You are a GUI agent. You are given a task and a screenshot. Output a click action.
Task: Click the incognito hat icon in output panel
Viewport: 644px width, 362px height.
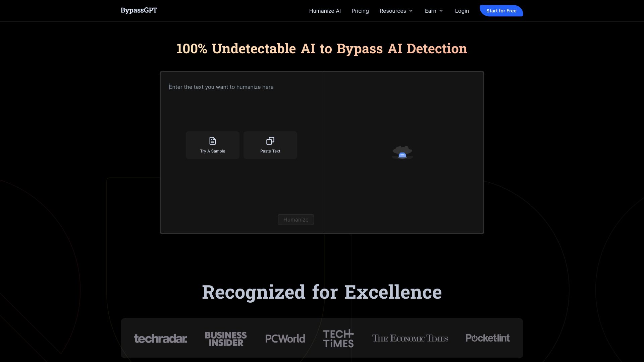coord(402,152)
